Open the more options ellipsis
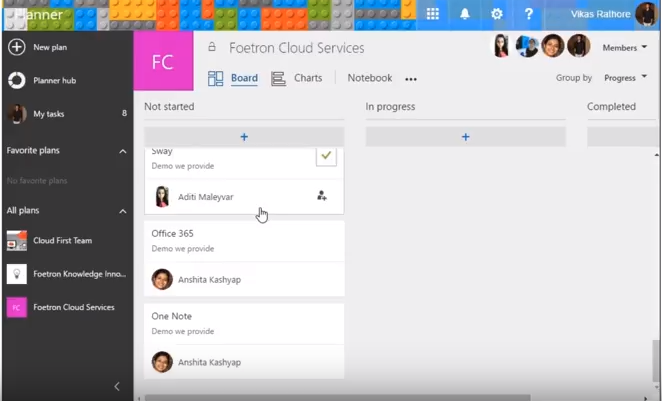 pyautogui.click(x=411, y=79)
